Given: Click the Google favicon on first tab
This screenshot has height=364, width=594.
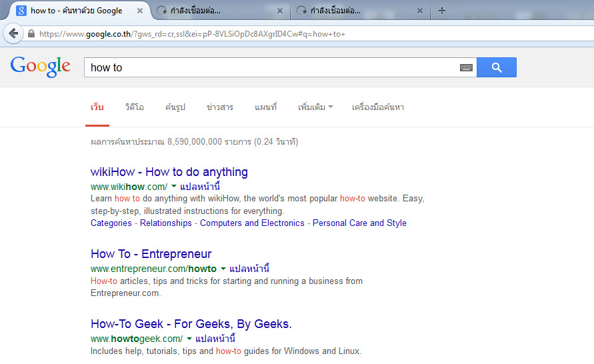Looking at the screenshot, I should coord(21,11).
